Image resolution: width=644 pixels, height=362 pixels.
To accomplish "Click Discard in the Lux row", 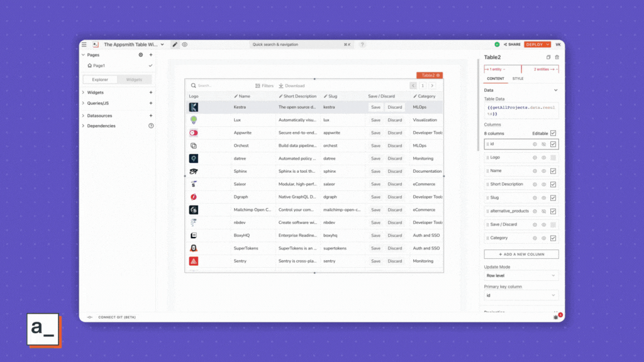I will (395, 120).
